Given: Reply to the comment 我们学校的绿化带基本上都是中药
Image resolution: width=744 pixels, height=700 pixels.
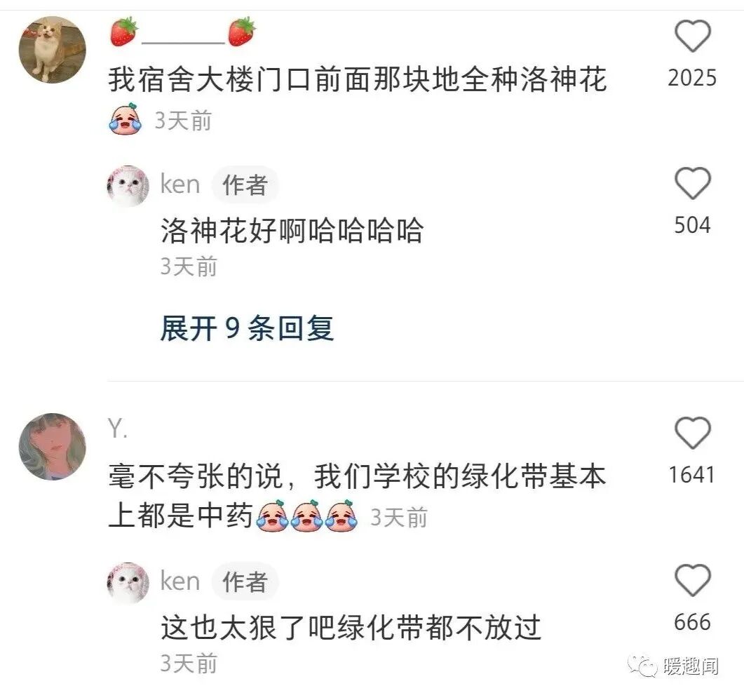Looking at the screenshot, I should tap(357, 496).
